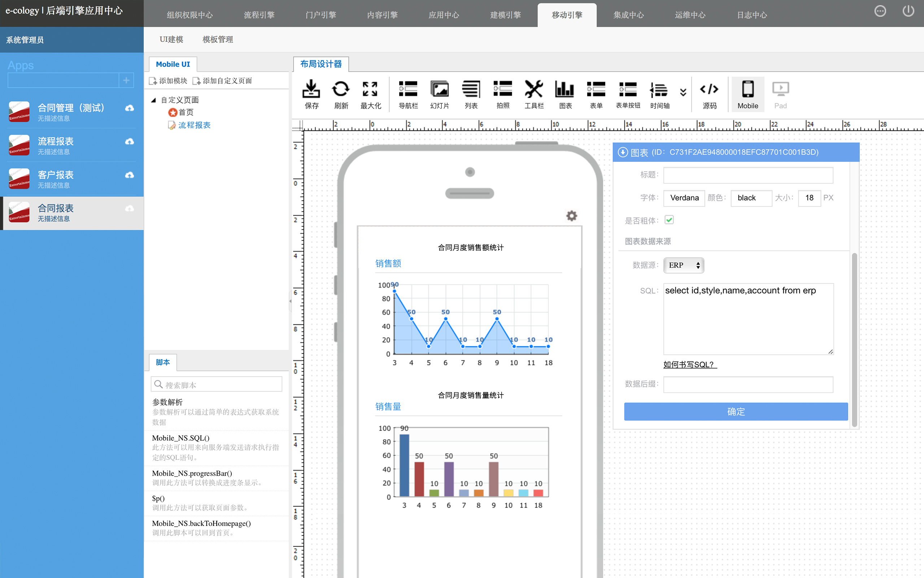Image resolution: width=924 pixels, height=578 pixels.
Task: Open the Source code (源码) view
Action: 709,94
